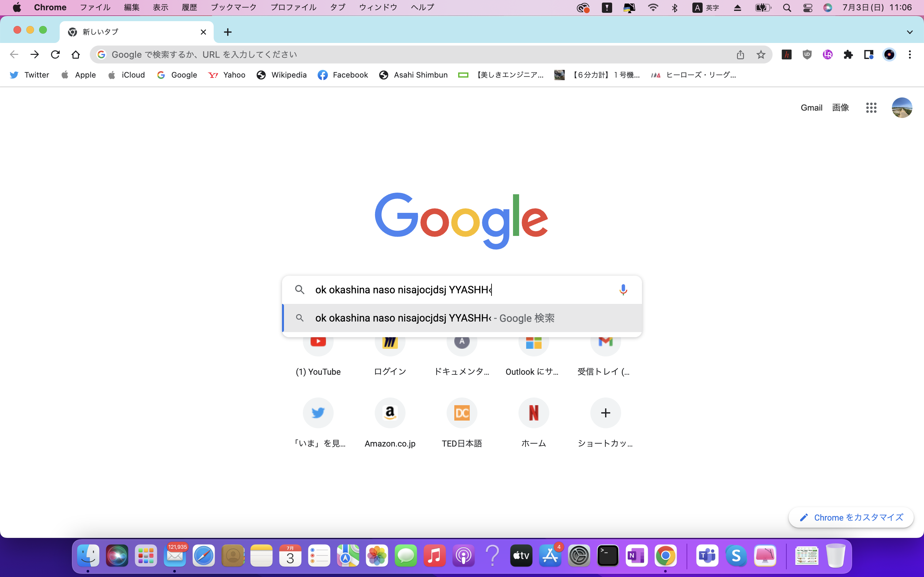Open the Extensions puzzle piece menu
Image resolution: width=924 pixels, height=577 pixels.
click(848, 54)
